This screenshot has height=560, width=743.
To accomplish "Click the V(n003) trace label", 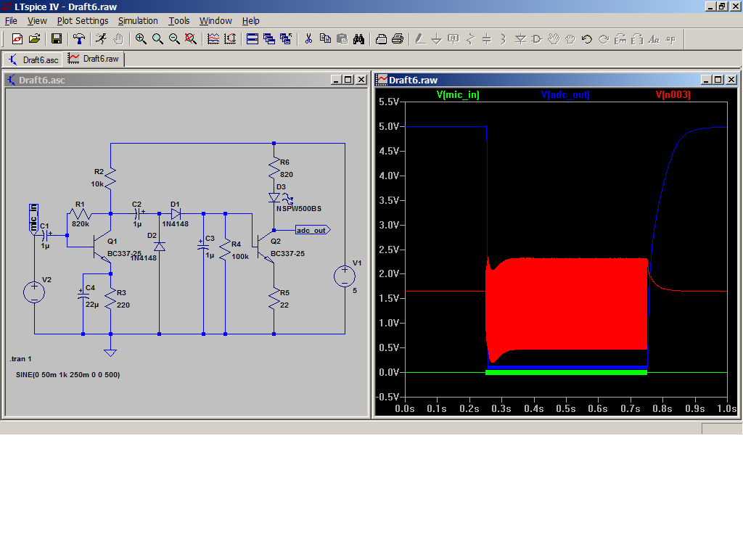I will pyautogui.click(x=673, y=95).
